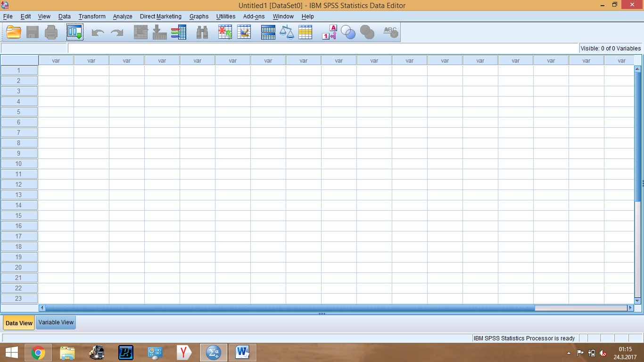Open the Variables info icon

179,32
